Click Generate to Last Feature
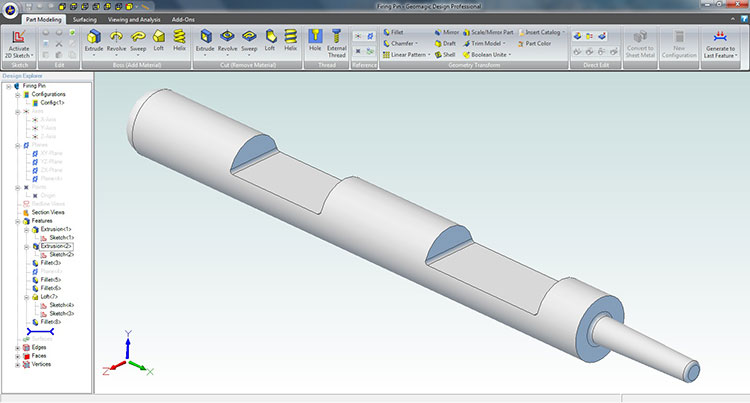This screenshot has width=750, height=403. click(x=715, y=45)
